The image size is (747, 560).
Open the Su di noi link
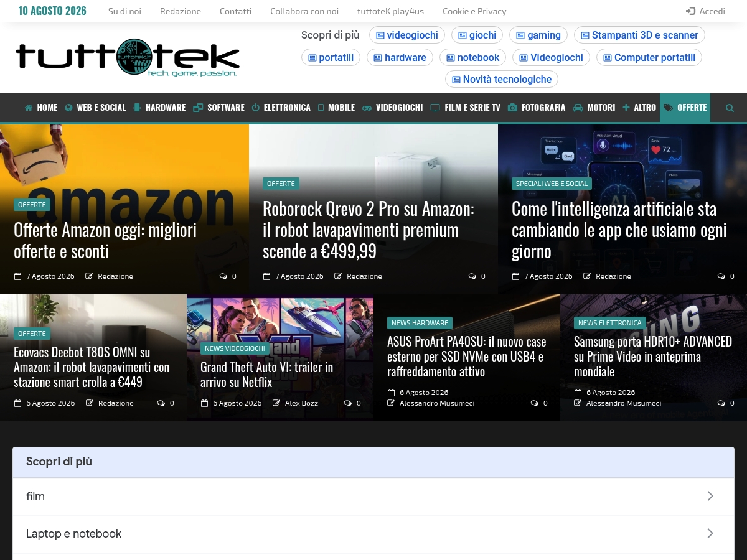point(125,11)
